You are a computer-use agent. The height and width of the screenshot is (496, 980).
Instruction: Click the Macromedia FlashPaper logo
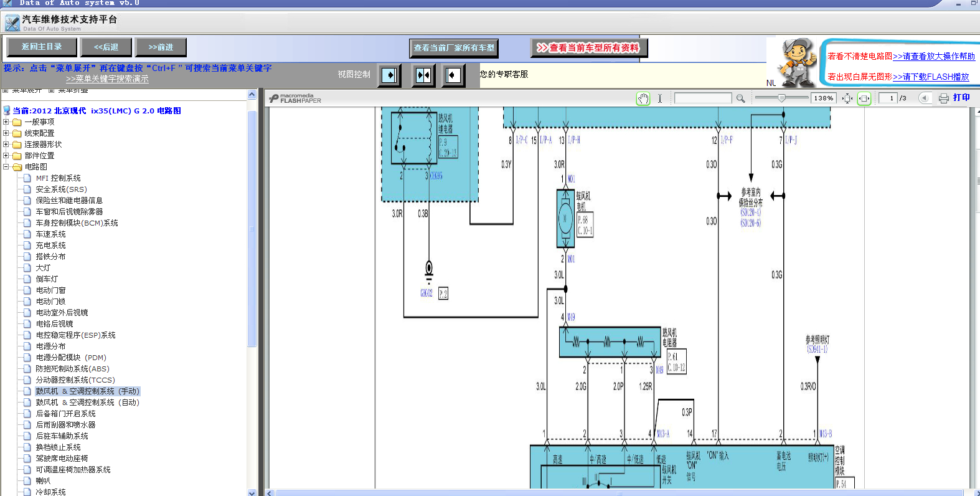click(x=296, y=98)
